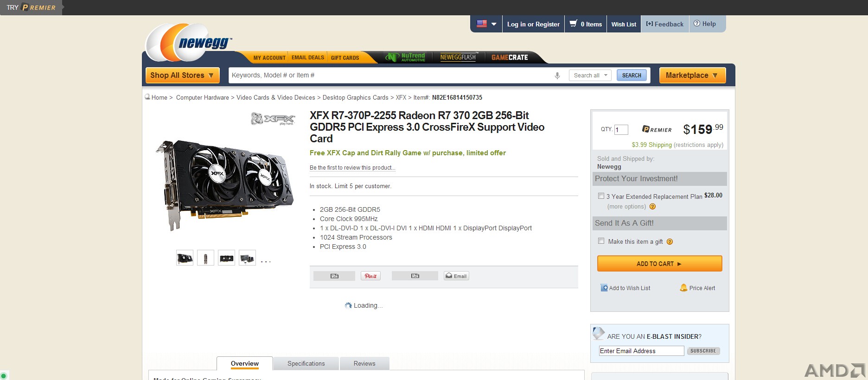
Task: Click the Try Premier banner link
Action: (31, 7)
